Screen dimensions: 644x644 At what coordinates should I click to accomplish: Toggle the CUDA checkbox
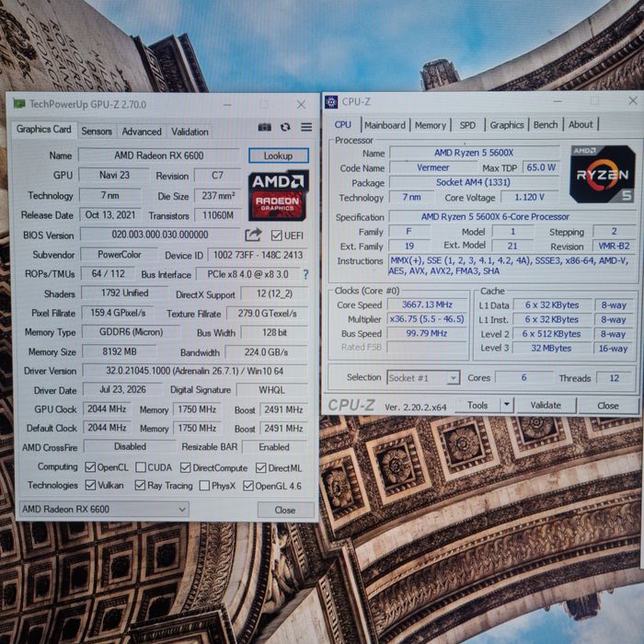pos(141,467)
